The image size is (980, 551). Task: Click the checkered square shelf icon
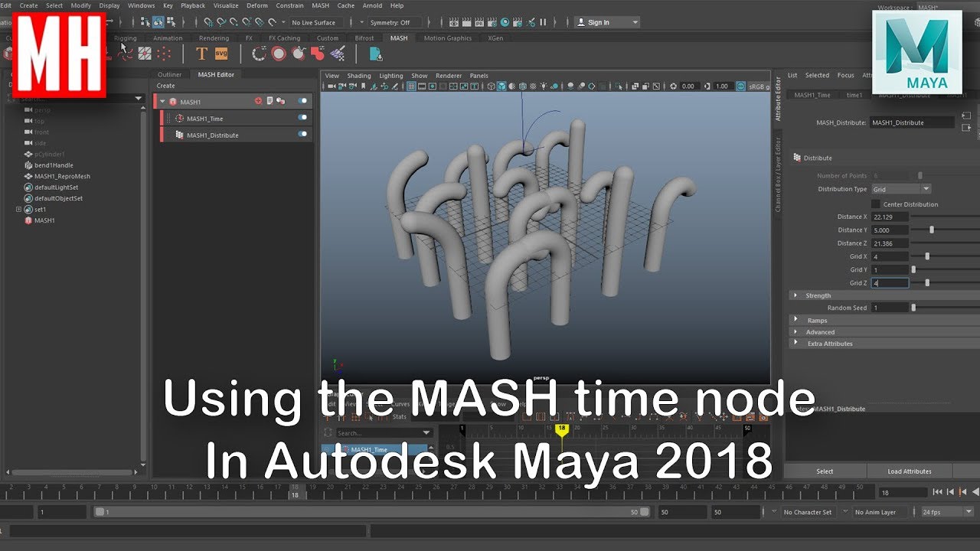click(x=145, y=54)
